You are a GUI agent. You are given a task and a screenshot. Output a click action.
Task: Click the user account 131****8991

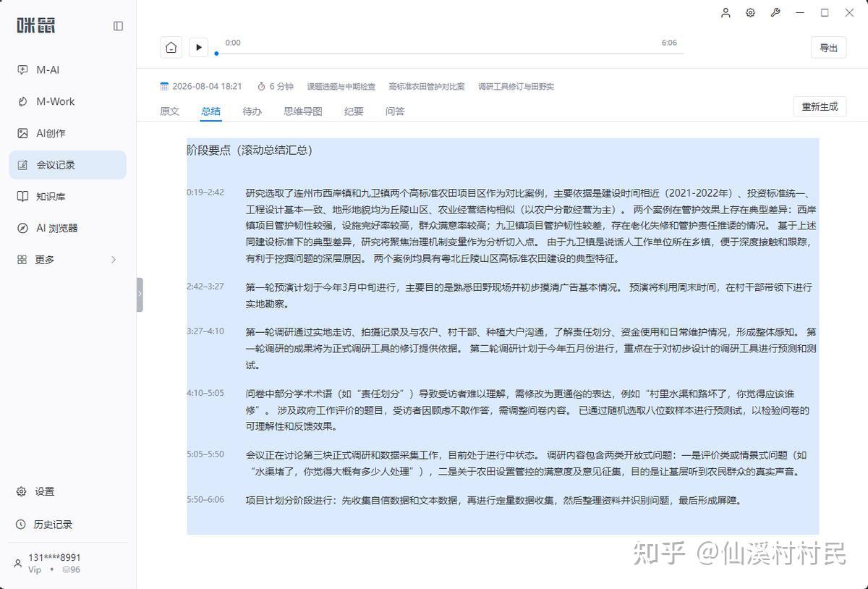pos(54,557)
